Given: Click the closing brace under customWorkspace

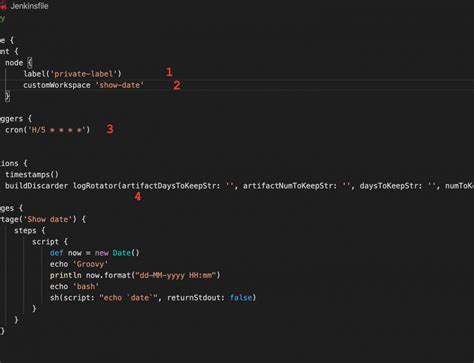Looking at the screenshot, I should click(x=7, y=96).
